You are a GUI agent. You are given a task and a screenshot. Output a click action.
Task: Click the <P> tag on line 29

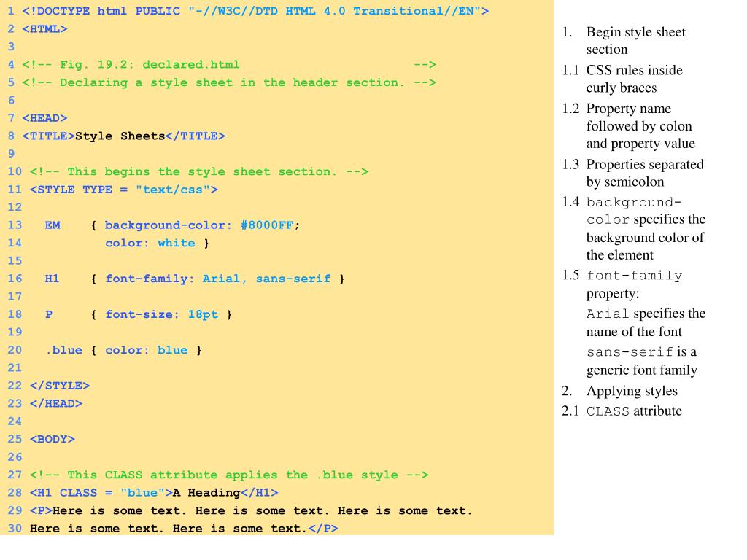tap(41, 510)
